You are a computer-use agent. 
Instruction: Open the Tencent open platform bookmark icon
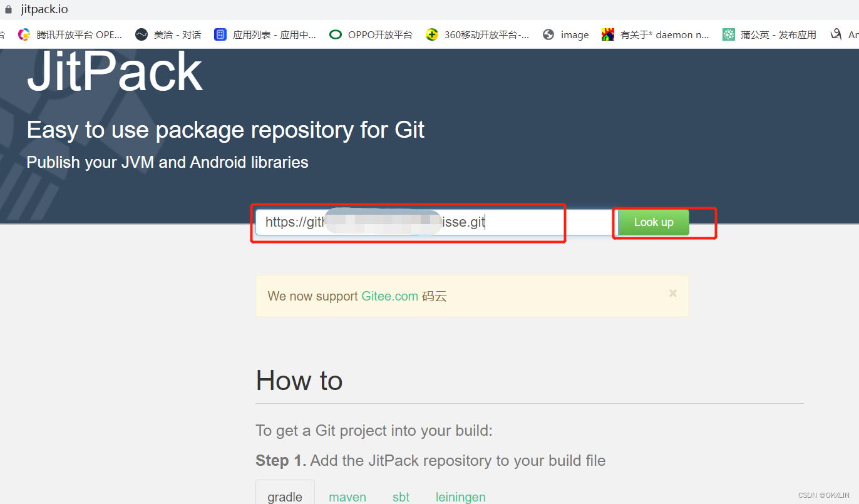pyautogui.click(x=24, y=34)
